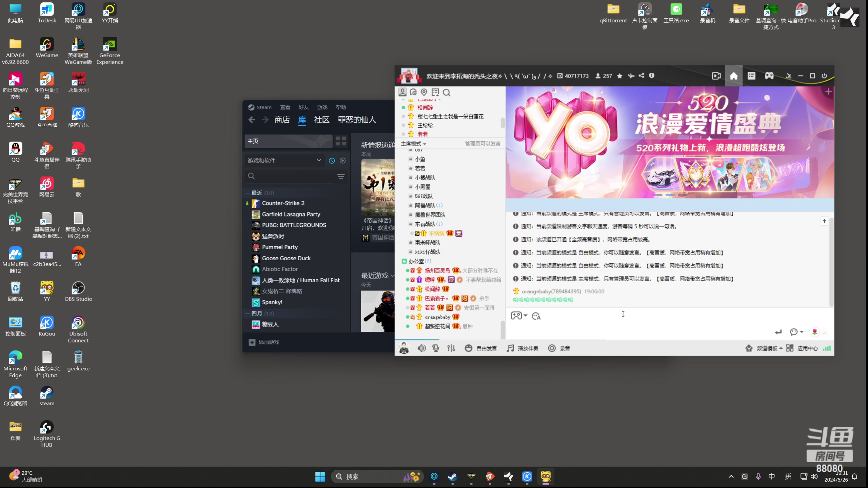Toggle the microphone icon in YY bottom bar
This screenshot has width=868, height=488.
coord(435,348)
